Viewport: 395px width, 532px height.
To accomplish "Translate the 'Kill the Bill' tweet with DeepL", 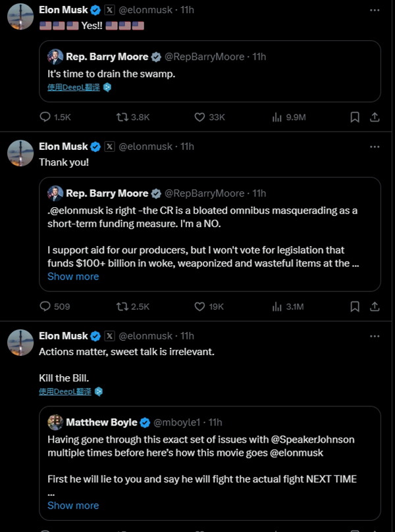I will coord(65,391).
